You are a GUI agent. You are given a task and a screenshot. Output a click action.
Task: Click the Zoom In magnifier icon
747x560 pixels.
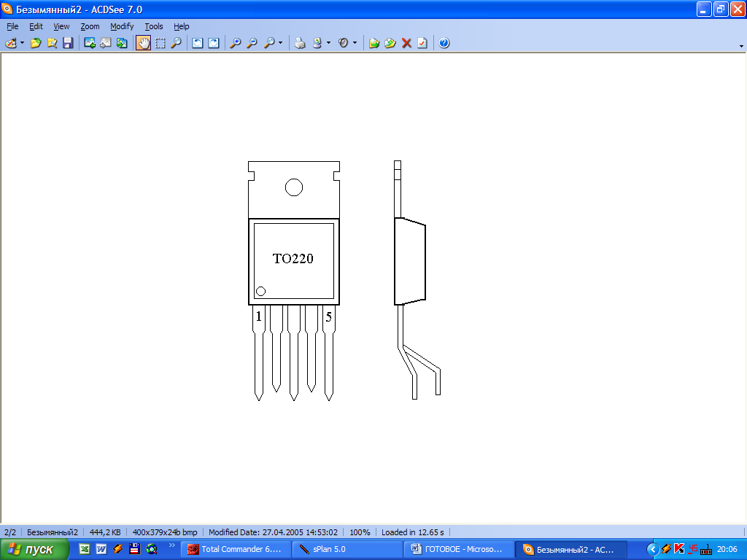pyautogui.click(x=236, y=43)
